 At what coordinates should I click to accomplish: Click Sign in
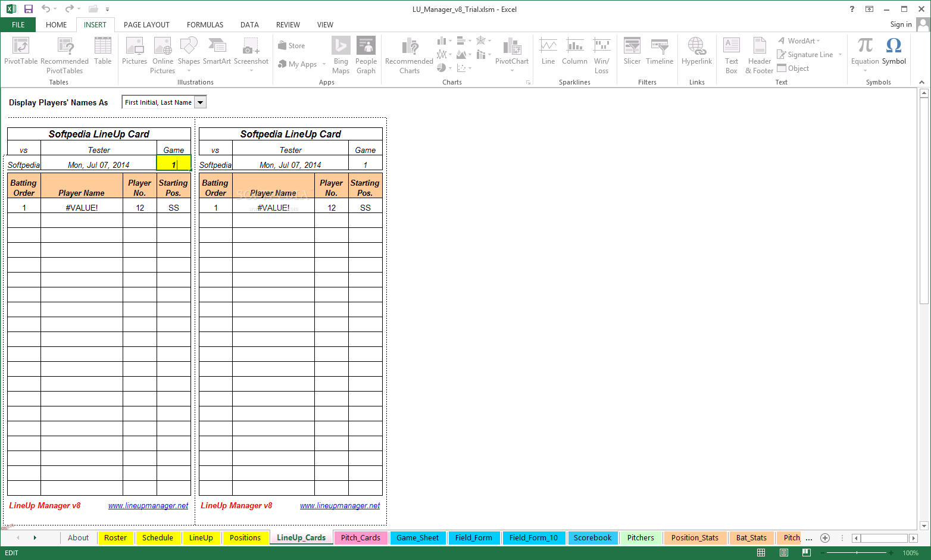(x=901, y=24)
